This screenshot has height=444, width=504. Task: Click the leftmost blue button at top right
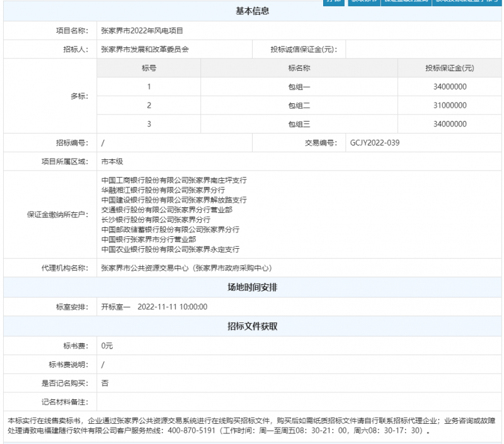pyautogui.click(x=332, y=3)
